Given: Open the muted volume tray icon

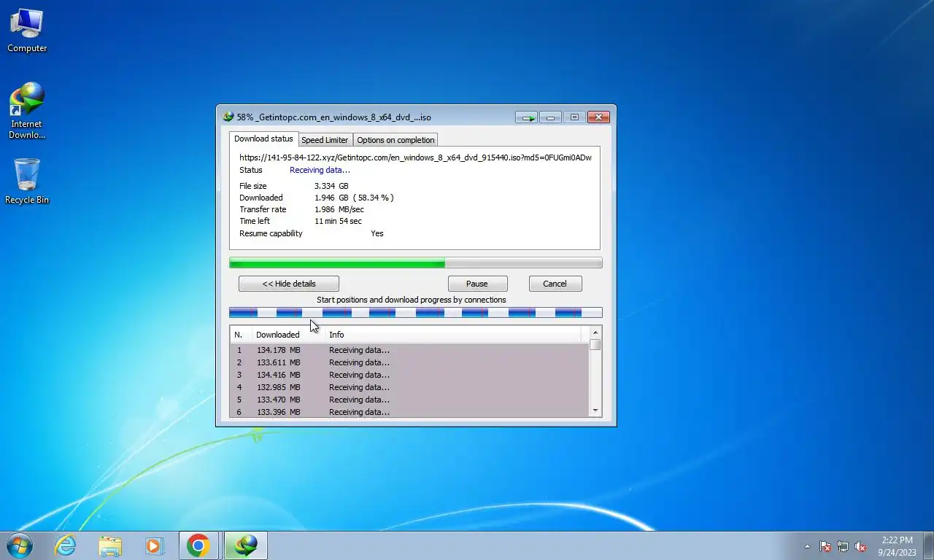Looking at the screenshot, I should pyautogui.click(x=860, y=546).
